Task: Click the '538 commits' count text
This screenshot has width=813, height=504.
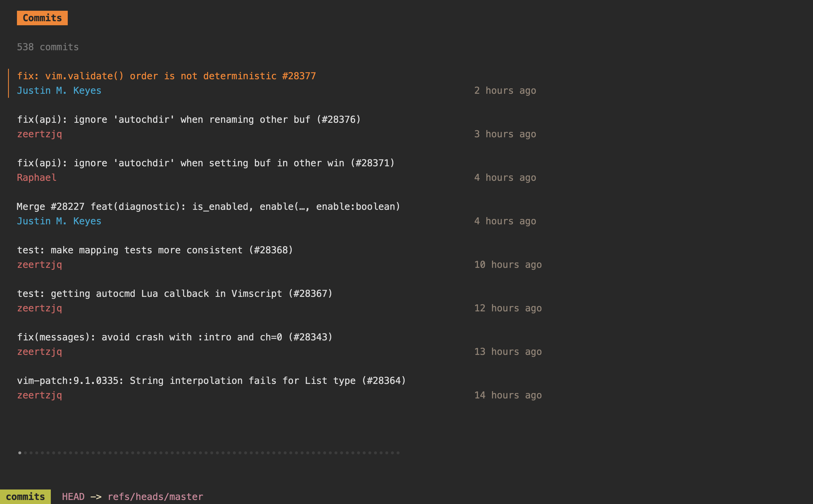Action: (x=48, y=47)
